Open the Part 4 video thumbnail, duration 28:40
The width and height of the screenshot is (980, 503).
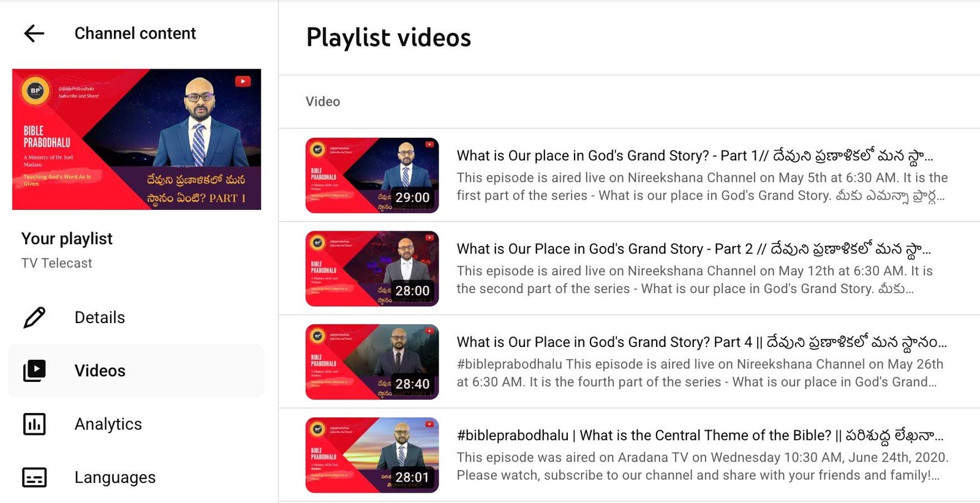click(372, 362)
